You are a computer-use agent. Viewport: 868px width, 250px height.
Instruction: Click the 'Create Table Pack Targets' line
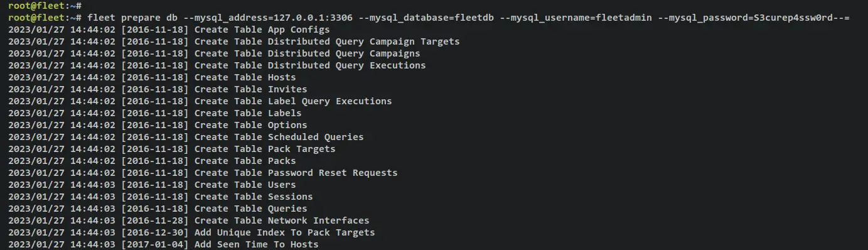[172, 149]
